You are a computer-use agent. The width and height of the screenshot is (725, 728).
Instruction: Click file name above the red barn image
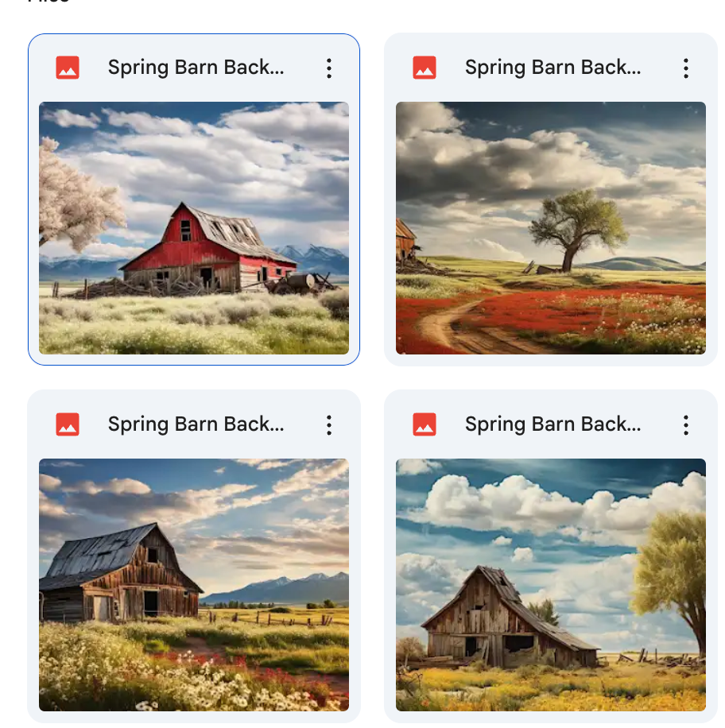(x=196, y=68)
